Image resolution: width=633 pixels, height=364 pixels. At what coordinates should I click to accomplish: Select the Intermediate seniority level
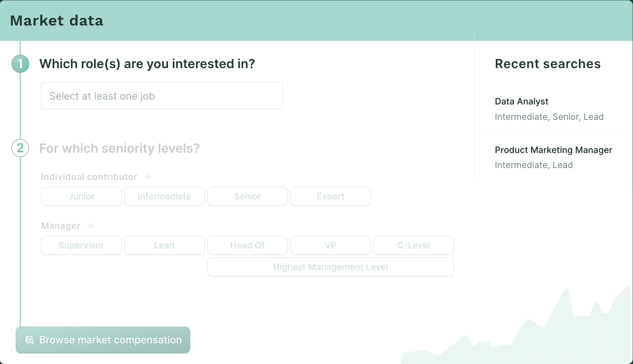pyautogui.click(x=164, y=196)
